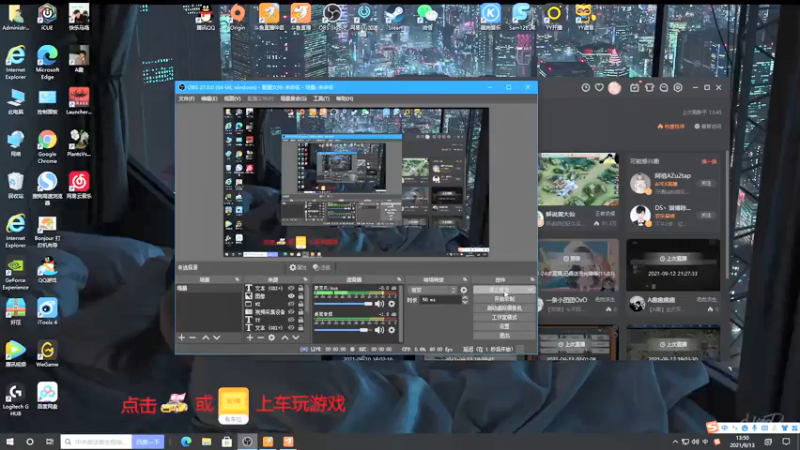Open the 编辑(E) menu in OBS
Screen dimensions: 800x450
209,98
